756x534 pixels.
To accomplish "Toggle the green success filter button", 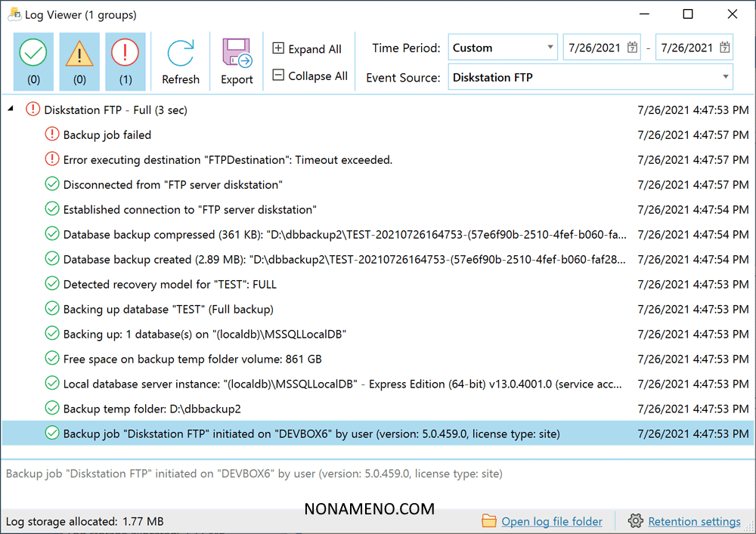I will click(33, 60).
